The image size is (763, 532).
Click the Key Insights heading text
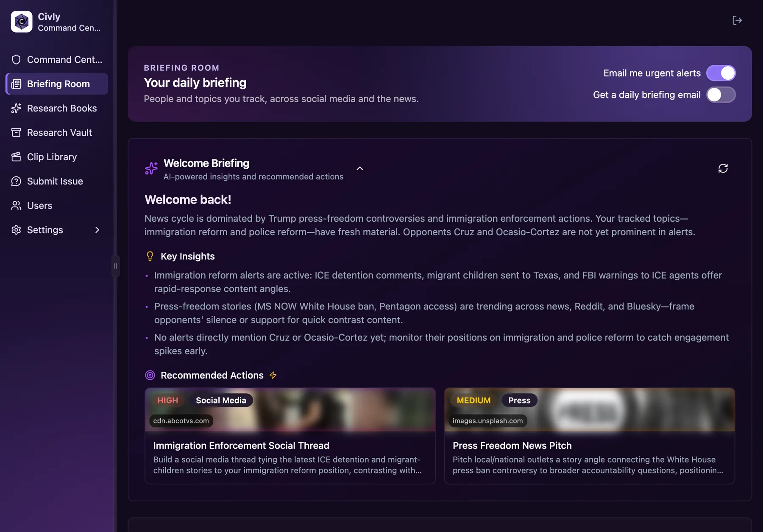(x=187, y=256)
